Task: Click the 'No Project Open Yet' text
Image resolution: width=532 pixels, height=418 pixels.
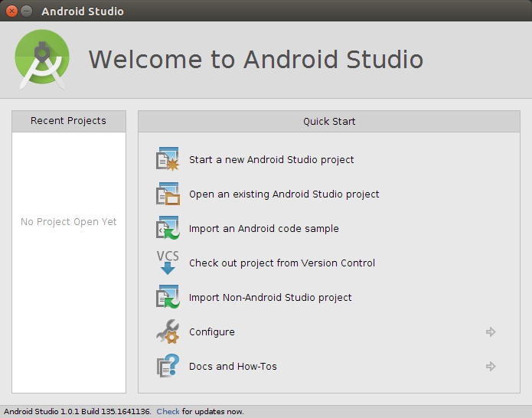Action: [69, 222]
